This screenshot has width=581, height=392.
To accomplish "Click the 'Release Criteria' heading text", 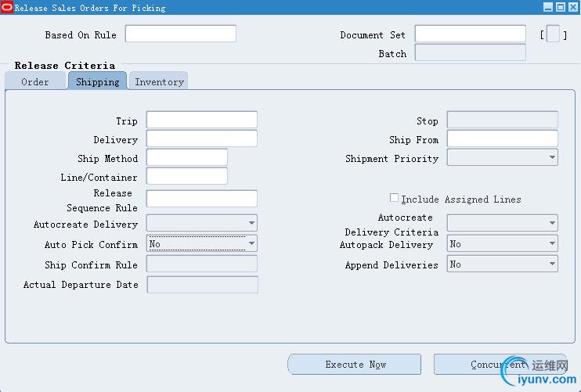I will coord(65,66).
